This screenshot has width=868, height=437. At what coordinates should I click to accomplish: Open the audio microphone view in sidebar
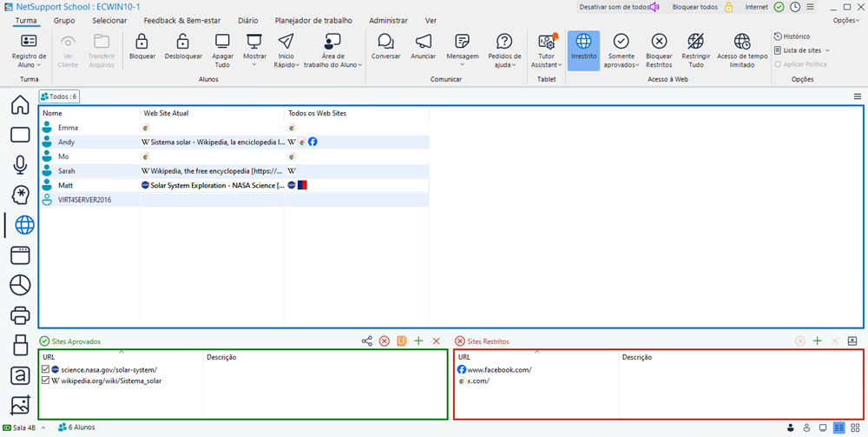pyautogui.click(x=21, y=165)
